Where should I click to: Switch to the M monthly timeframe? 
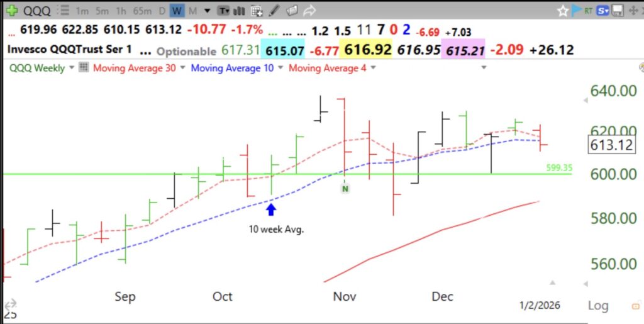(192, 11)
